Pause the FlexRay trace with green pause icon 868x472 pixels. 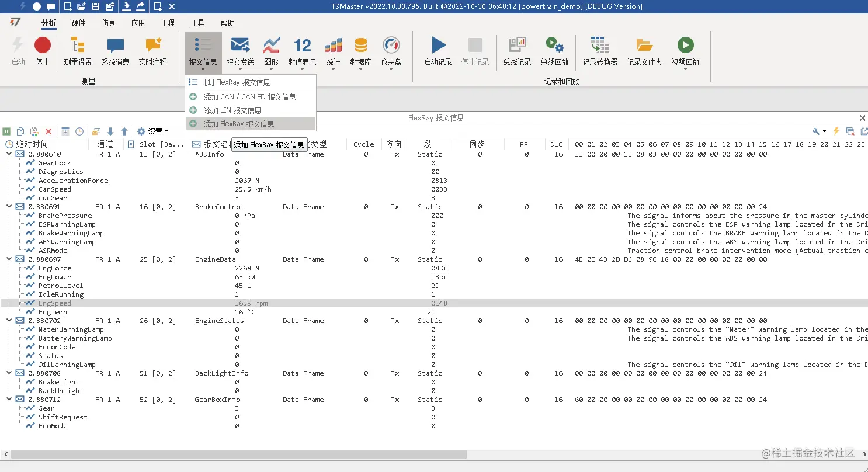click(6, 131)
